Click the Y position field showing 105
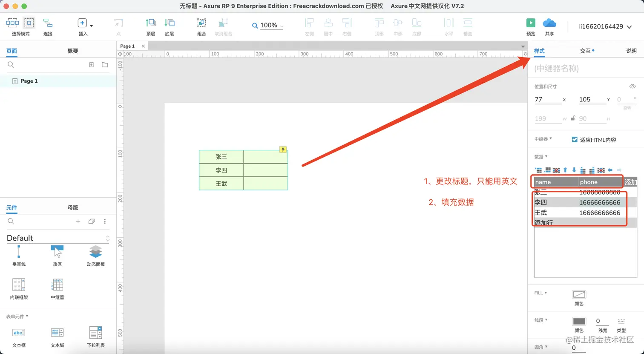 point(592,99)
